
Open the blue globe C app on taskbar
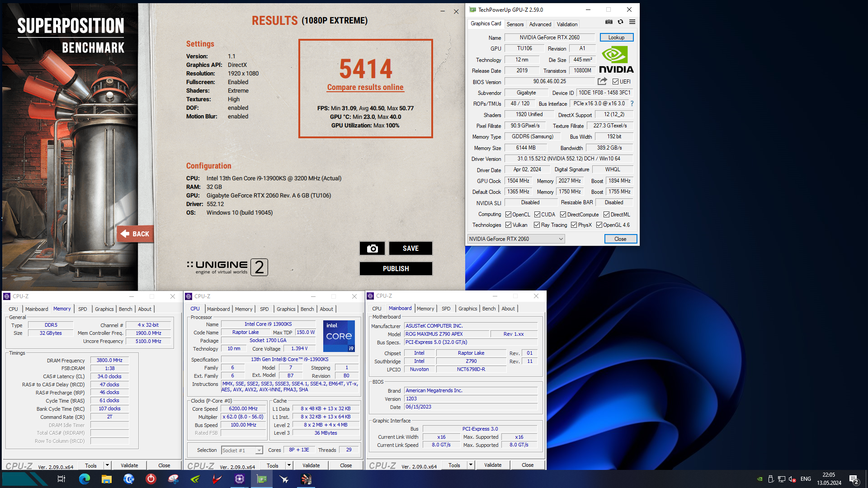[129, 479]
